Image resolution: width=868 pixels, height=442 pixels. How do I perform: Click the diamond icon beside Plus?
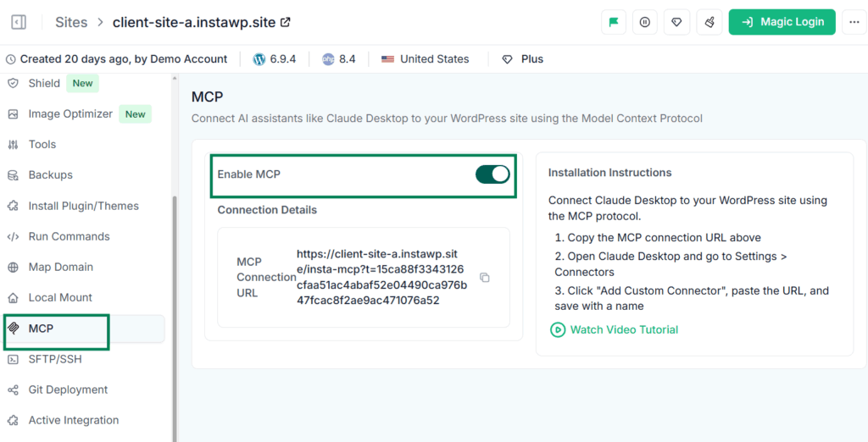point(507,59)
